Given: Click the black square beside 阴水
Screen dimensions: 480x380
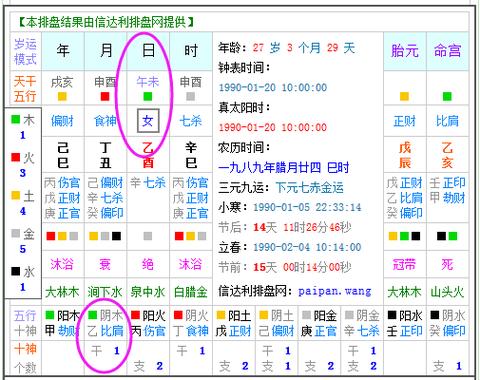Looking at the screenshot, I should (434, 315).
